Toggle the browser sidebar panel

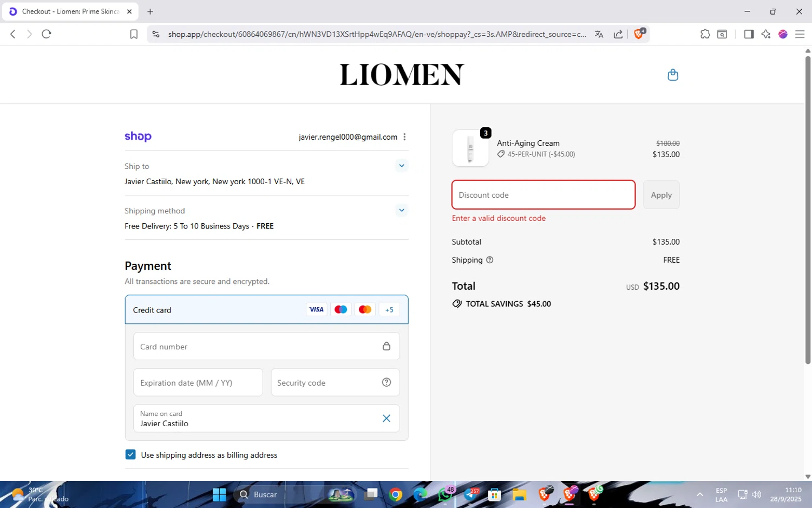click(749, 34)
